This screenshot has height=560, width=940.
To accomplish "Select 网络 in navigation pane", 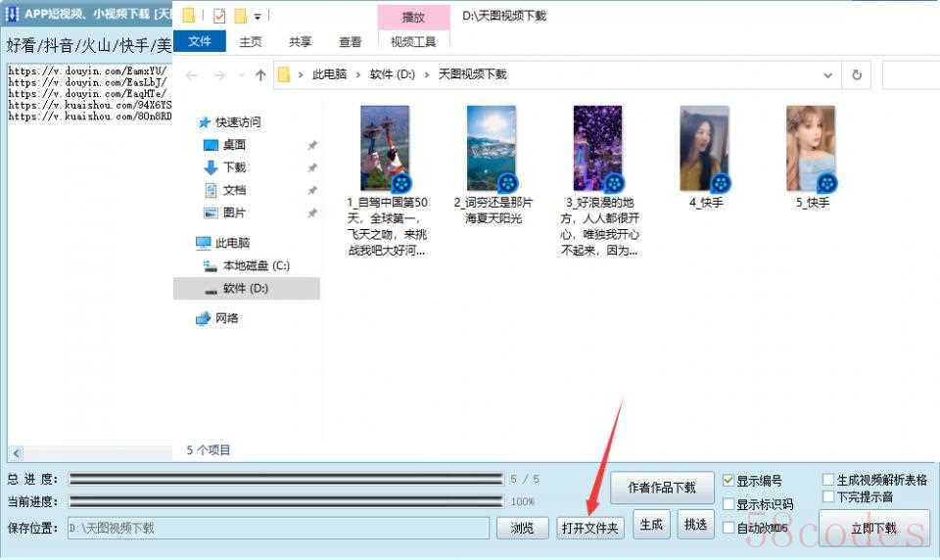I will [x=226, y=318].
